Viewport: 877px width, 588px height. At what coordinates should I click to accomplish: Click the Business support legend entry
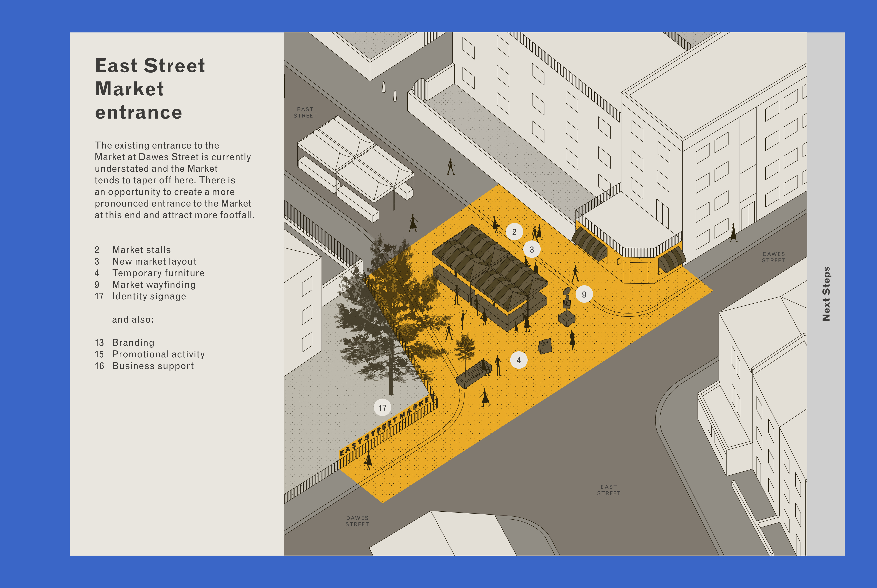click(x=153, y=366)
